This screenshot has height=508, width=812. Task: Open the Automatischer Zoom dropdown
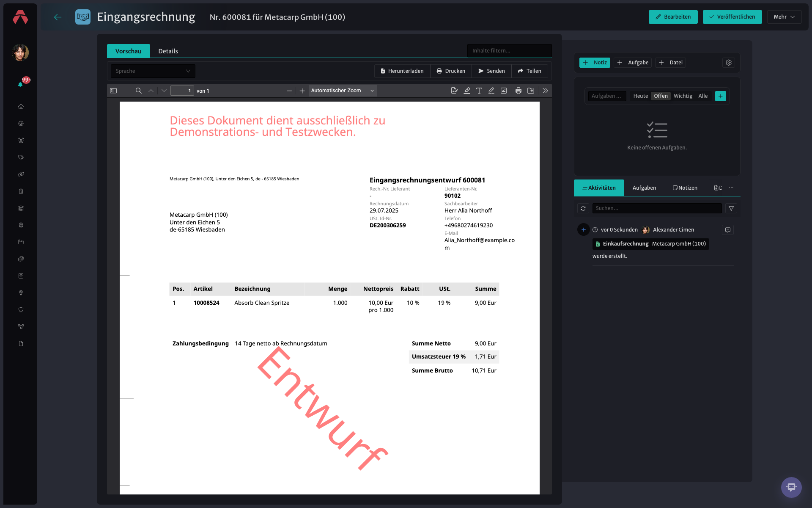[343, 91]
